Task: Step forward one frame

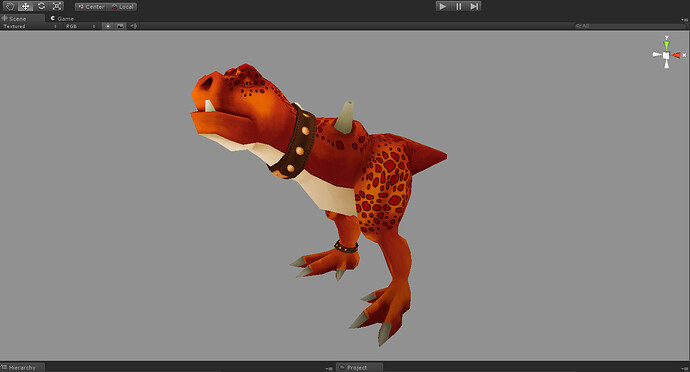Action: click(x=474, y=6)
